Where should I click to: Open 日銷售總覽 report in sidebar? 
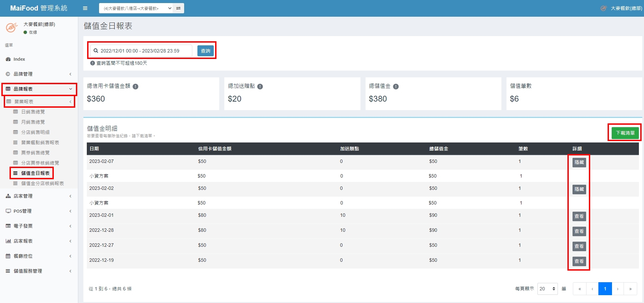[33, 112]
